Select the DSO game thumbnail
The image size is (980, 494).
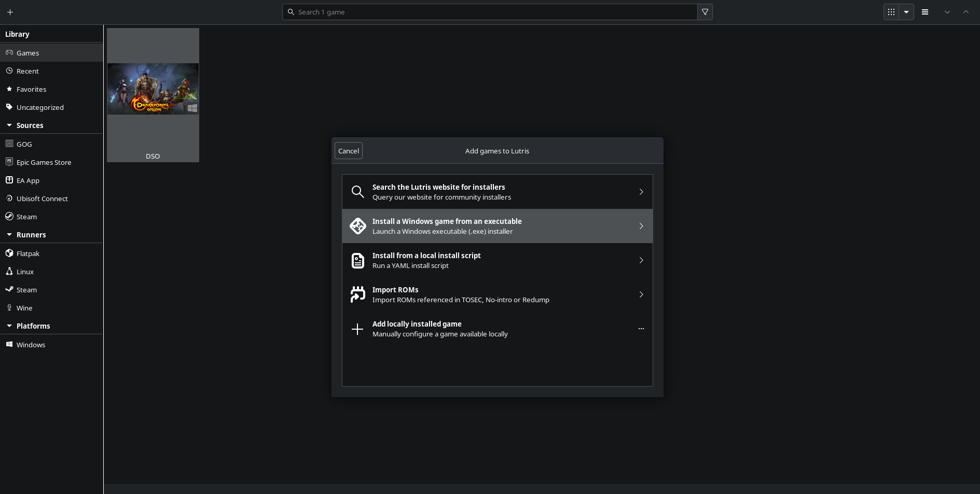153,89
